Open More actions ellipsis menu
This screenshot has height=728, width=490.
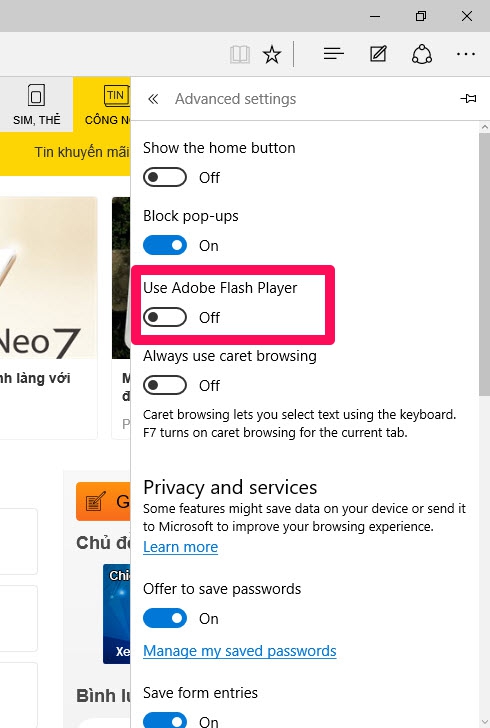click(465, 54)
